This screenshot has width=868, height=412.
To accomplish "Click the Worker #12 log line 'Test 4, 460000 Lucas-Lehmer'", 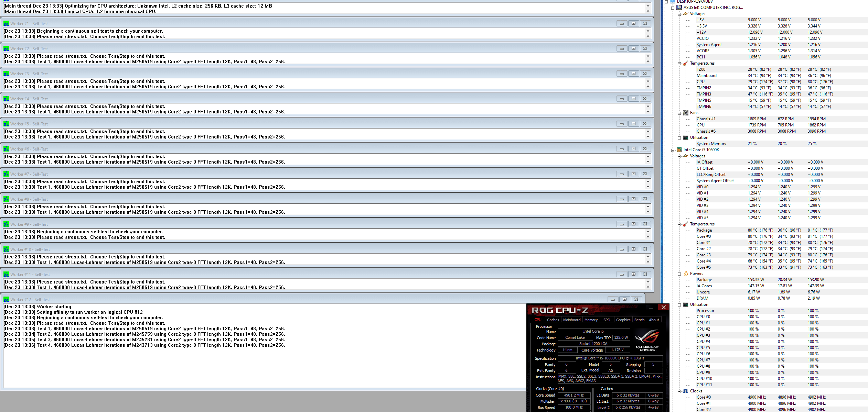I will point(144,345).
